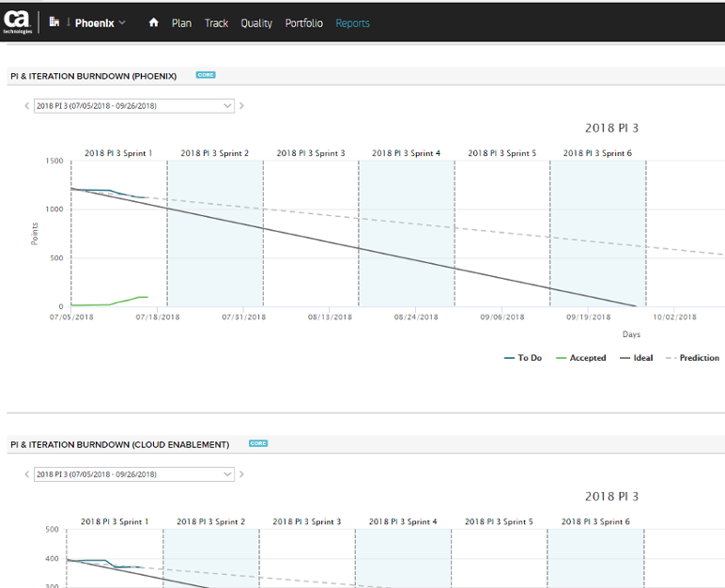Viewport: 725px width, 588px height.
Task: Go to Home via house icon
Action: coord(153,23)
